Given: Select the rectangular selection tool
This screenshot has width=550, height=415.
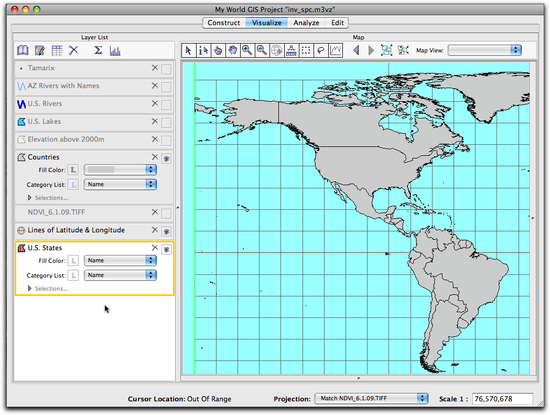Looking at the screenshot, I should 306,51.
